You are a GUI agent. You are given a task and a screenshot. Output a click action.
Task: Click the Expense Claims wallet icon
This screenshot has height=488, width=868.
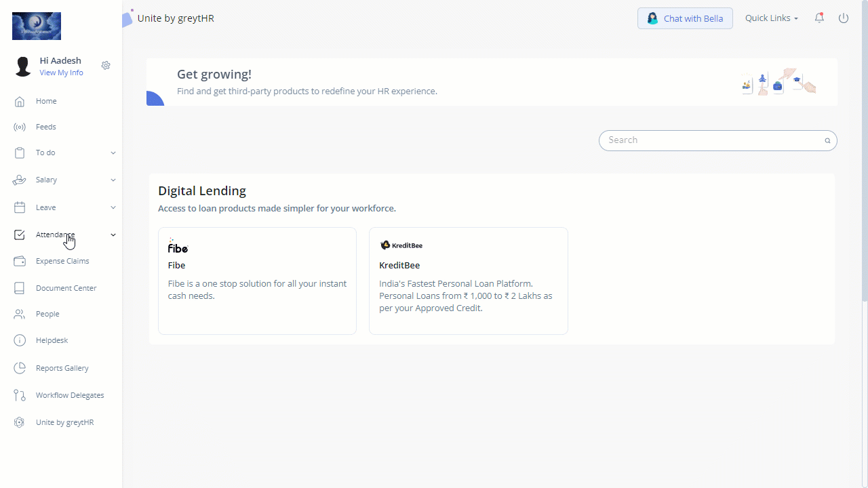pos(20,261)
